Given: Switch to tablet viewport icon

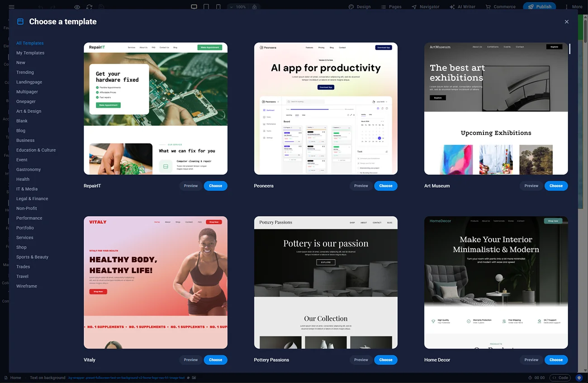Looking at the screenshot, I should pyautogui.click(x=206, y=7).
